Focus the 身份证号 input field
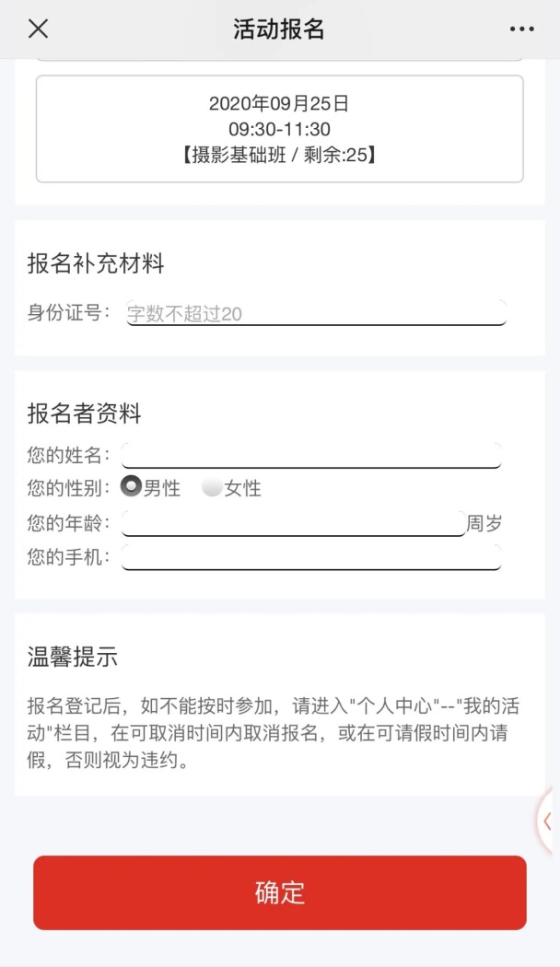560x967 pixels. click(x=317, y=313)
